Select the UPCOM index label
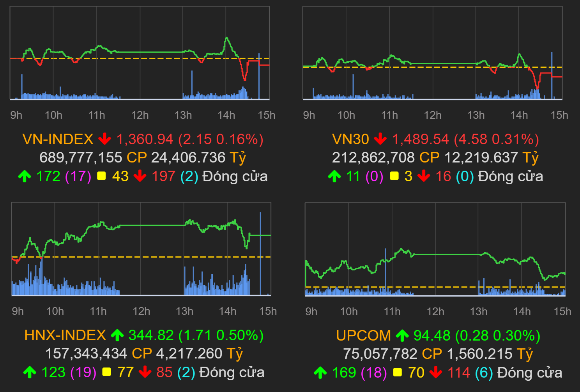Screen dimensions: 580x392 [363, 335]
